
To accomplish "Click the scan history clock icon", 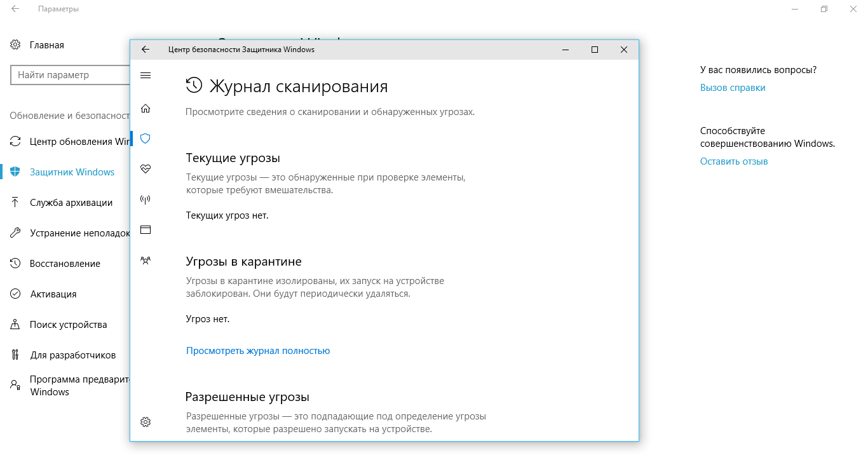I will (193, 86).
